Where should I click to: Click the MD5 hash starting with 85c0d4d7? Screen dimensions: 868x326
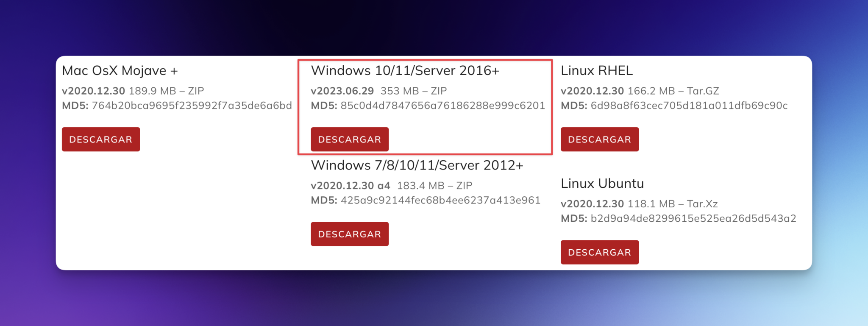point(443,106)
